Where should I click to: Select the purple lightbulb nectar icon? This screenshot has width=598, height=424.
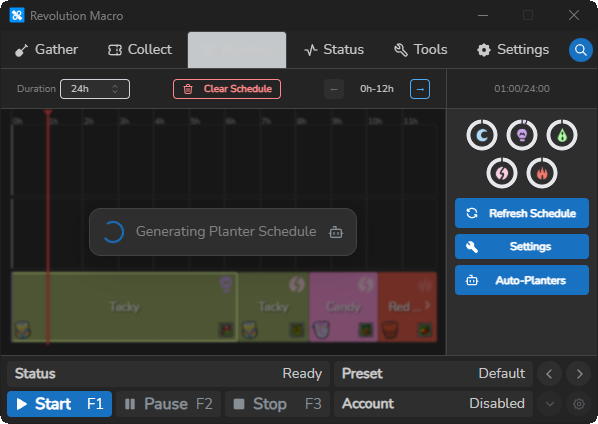(x=522, y=135)
